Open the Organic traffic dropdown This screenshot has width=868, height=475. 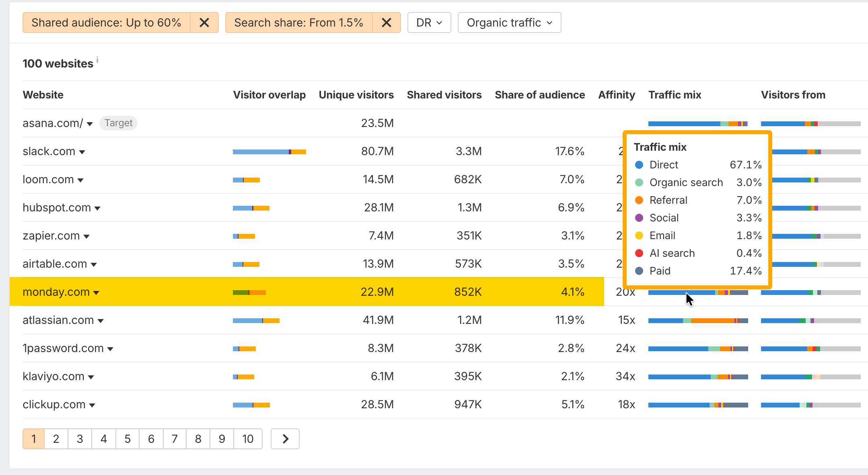click(x=509, y=23)
